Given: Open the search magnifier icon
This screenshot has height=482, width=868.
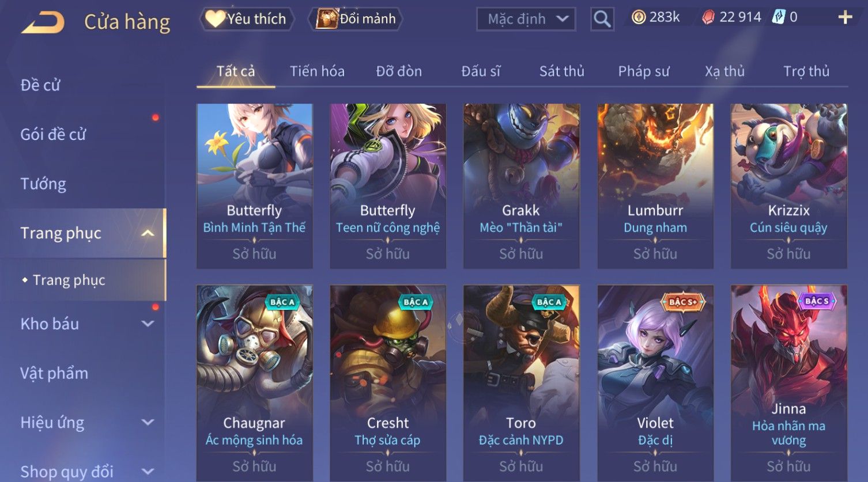Looking at the screenshot, I should coord(602,20).
